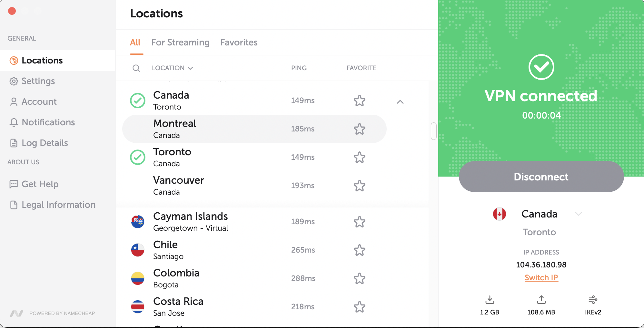Viewport: 644px width, 328px height.
Task: Collapse the Canada server list chevron
Action: coord(400,102)
